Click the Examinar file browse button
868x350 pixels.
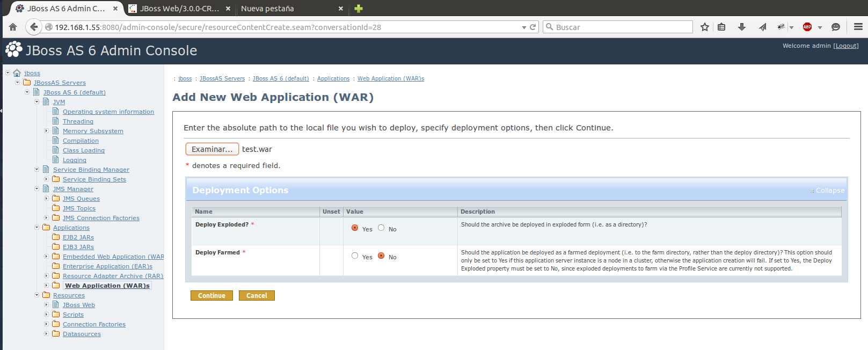(212, 149)
